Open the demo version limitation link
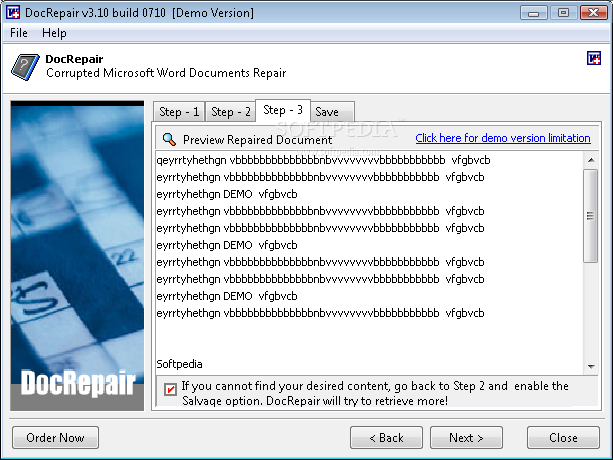 [503, 138]
